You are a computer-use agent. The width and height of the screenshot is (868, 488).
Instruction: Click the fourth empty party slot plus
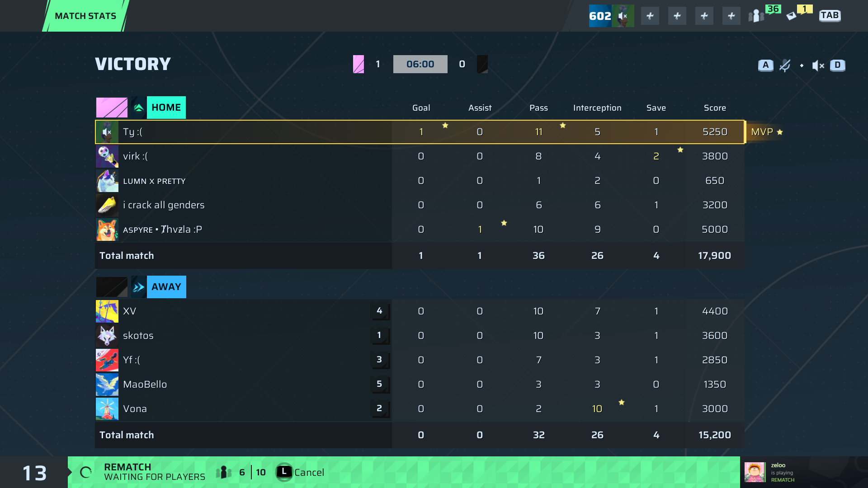[x=731, y=16]
